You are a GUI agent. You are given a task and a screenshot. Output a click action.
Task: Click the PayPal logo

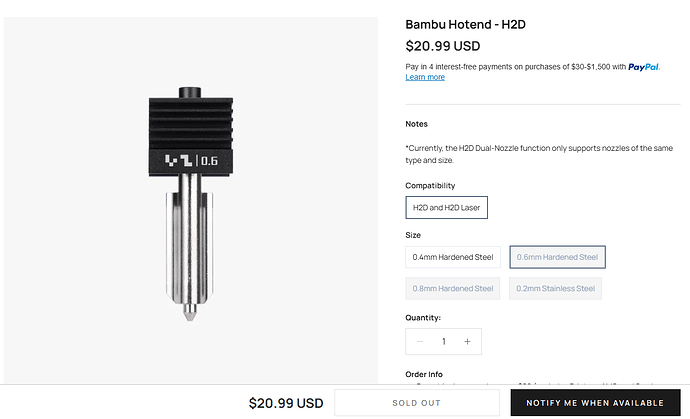643,67
